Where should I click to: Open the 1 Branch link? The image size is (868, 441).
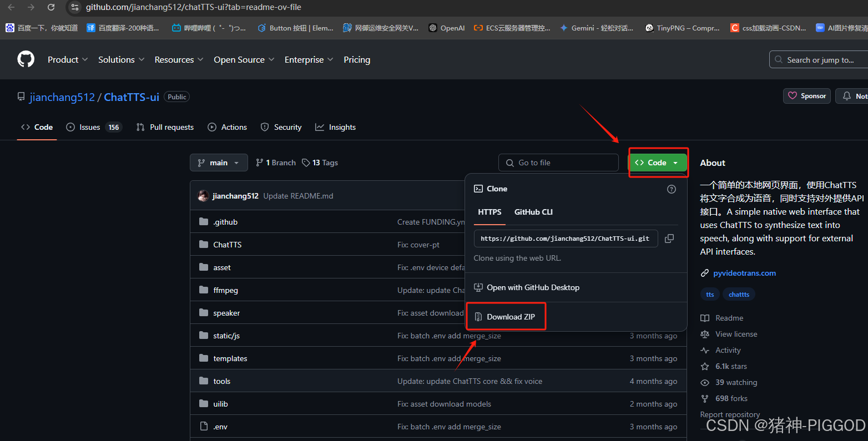click(275, 163)
